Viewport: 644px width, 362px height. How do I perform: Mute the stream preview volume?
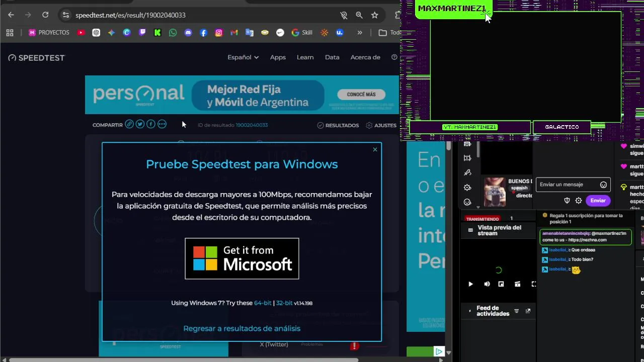[487, 284]
